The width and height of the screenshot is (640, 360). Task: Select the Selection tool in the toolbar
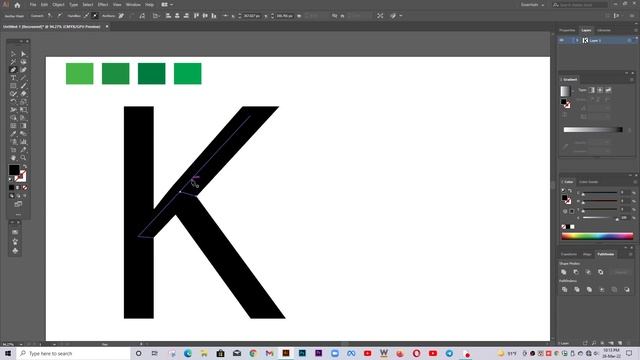[x=13, y=54]
